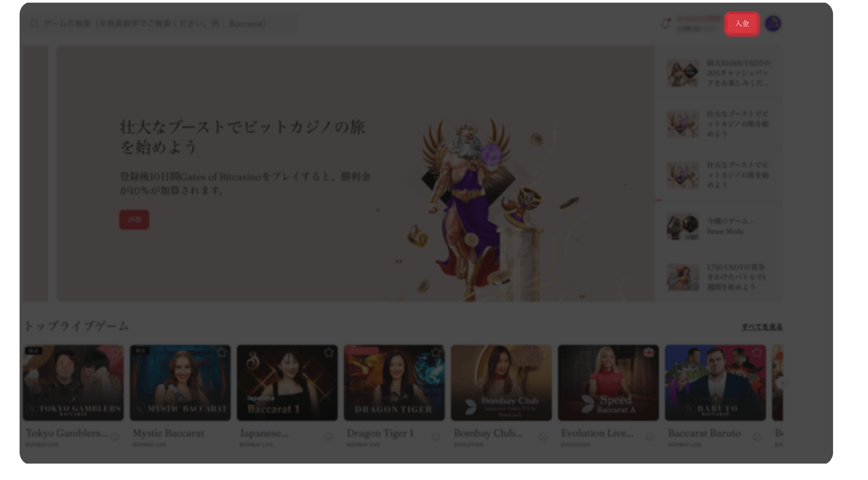The height and width of the screenshot is (480, 868).
Task: Show info for Evolution Live game
Action: [650, 437]
